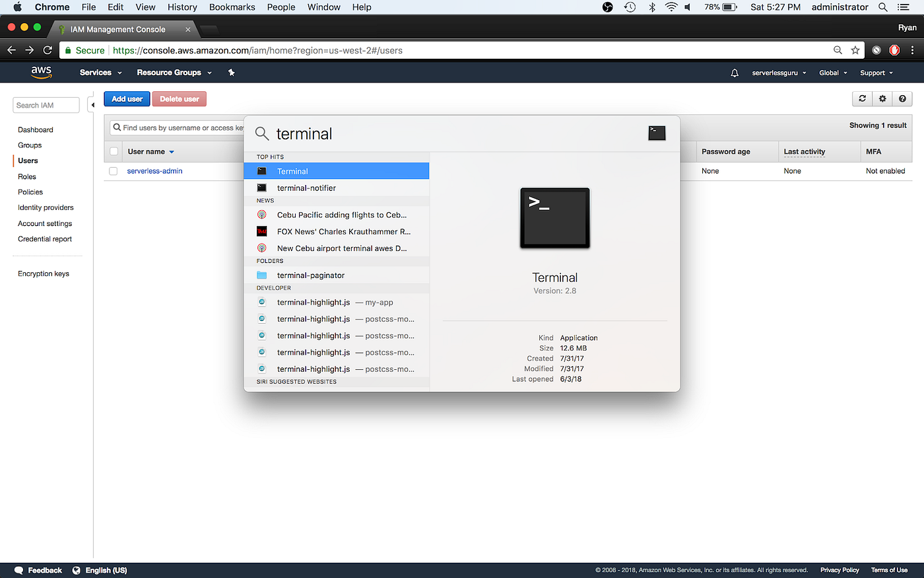
Task: Click the pin shortcut icon in AWS navbar
Action: click(232, 73)
